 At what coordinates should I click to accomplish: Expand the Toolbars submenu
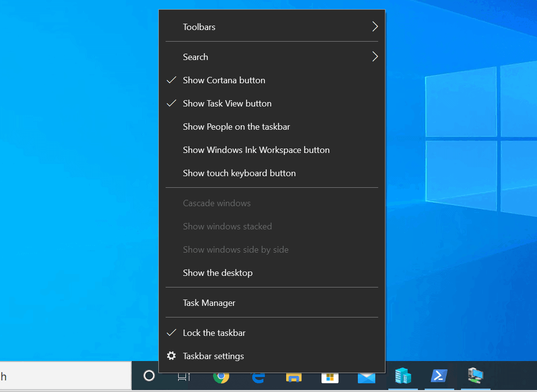tap(199, 27)
